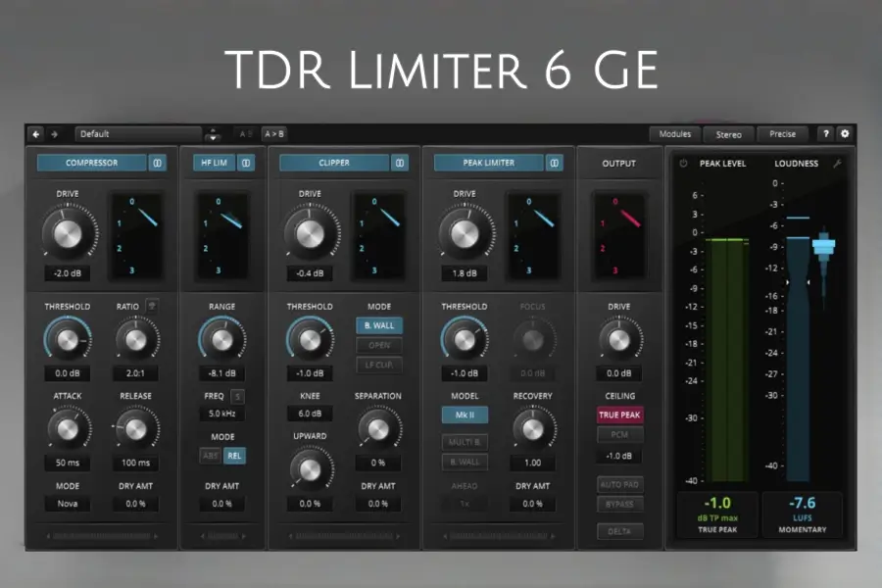Click the Compressor RATIO knob
This screenshot has width=882, height=588.
(135, 340)
